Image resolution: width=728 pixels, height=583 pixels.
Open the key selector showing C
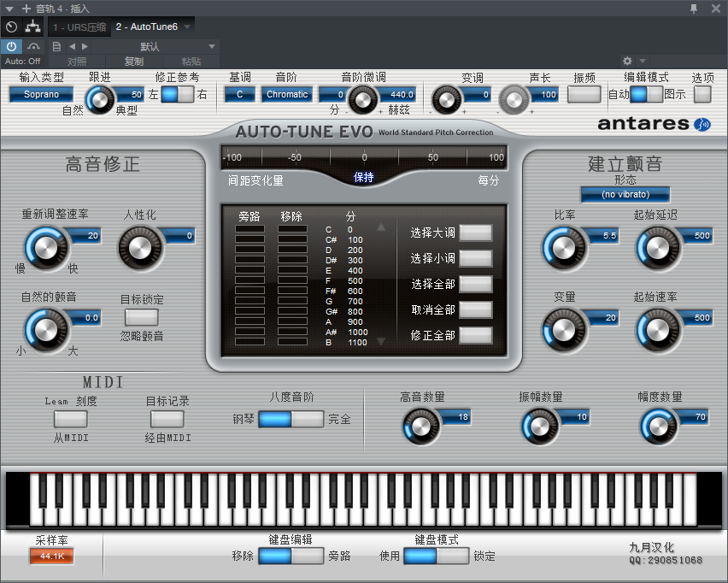coord(239,94)
